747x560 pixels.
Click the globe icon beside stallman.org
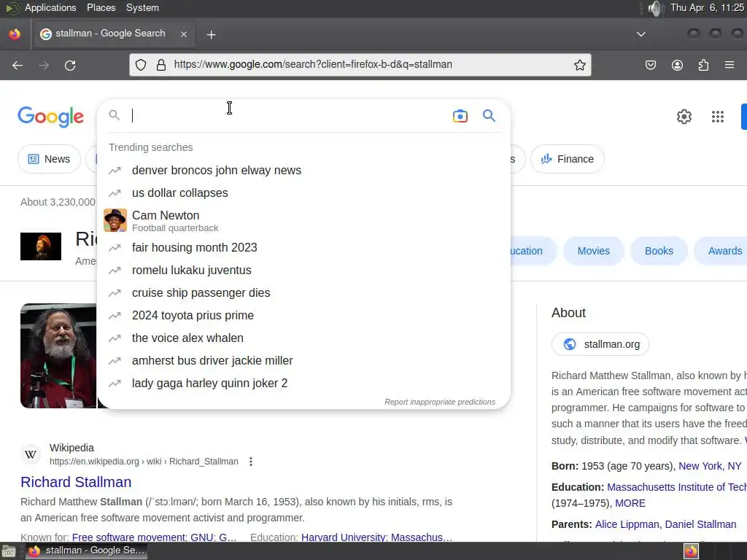(x=569, y=344)
